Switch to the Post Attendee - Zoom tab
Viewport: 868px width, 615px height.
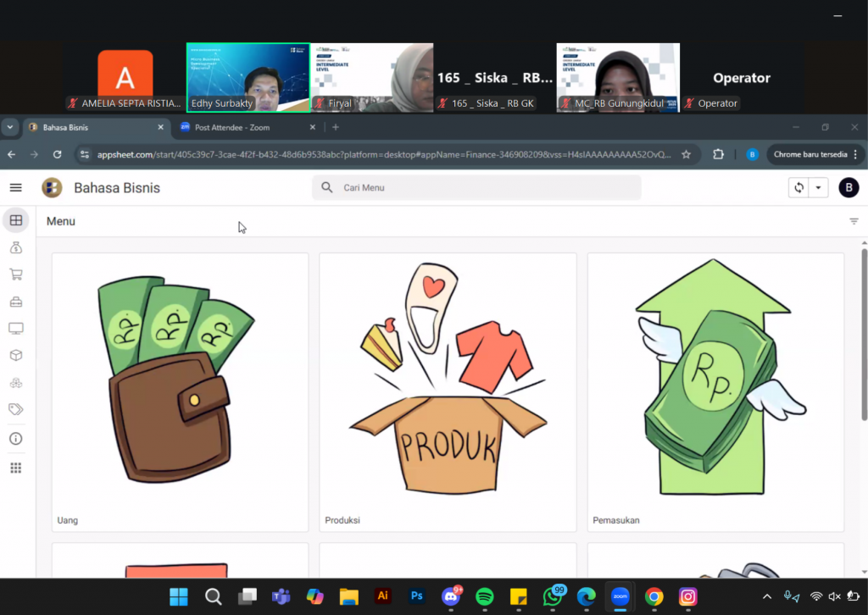point(246,127)
